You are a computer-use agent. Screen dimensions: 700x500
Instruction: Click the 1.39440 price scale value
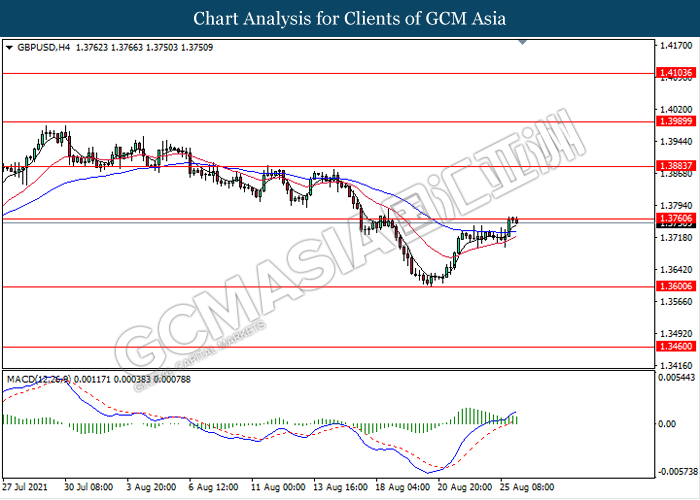point(676,142)
